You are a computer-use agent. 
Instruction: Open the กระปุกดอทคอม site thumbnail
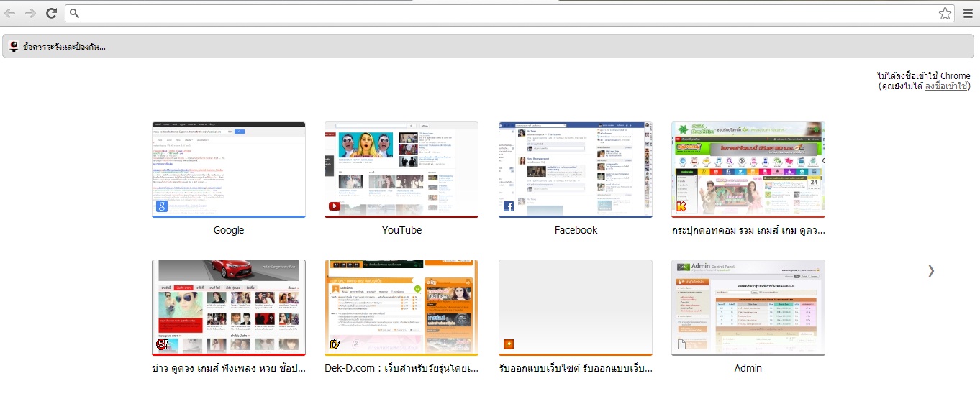pos(748,170)
